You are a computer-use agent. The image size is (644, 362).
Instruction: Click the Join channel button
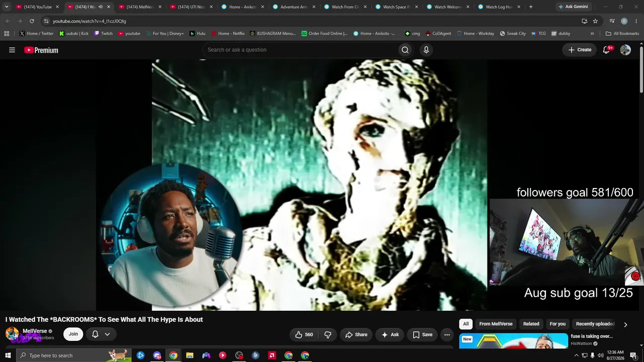tap(73, 334)
